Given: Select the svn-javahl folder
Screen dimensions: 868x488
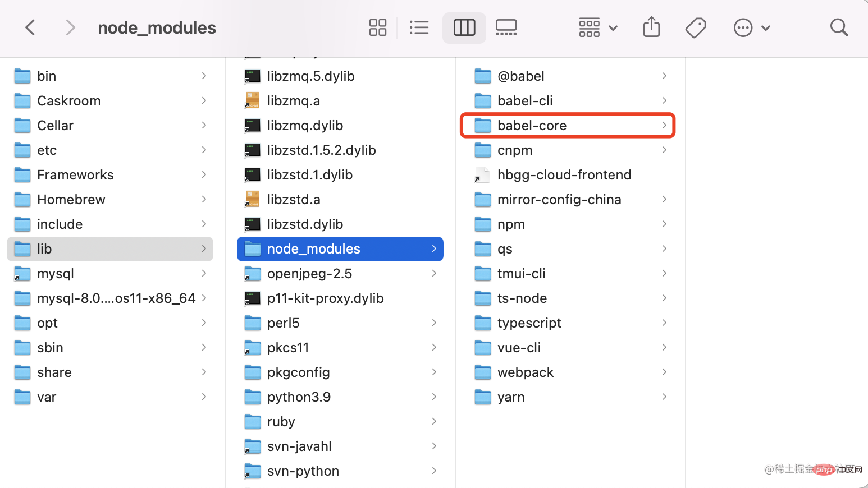Looking at the screenshot, I should (340, 446).
